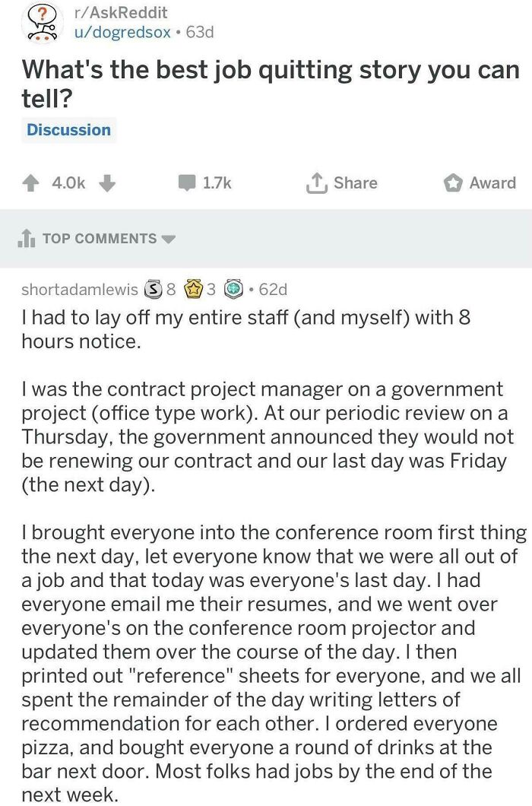Give an Award using the star icon

pyautogui.click(x=454, y=182)
